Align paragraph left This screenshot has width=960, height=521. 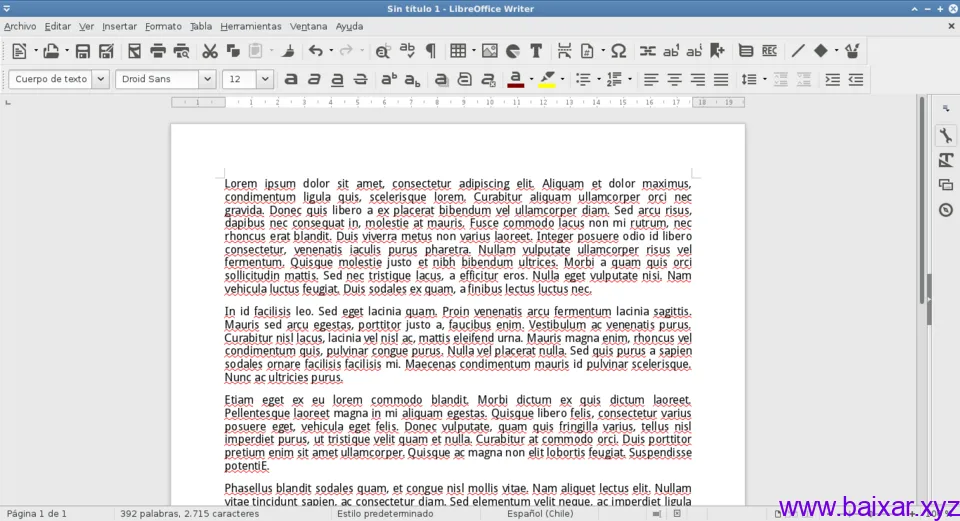651,80
